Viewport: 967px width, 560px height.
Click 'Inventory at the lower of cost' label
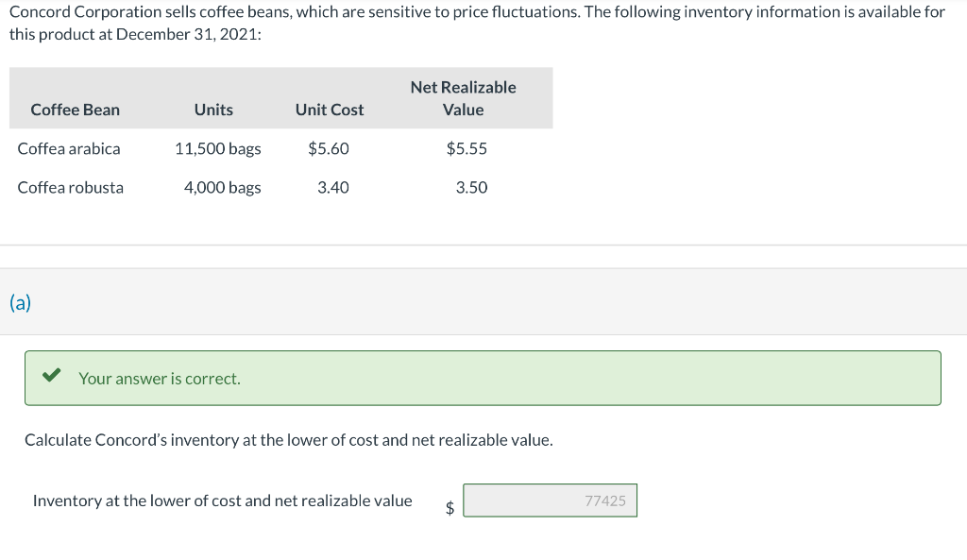(x=222, y=501)
